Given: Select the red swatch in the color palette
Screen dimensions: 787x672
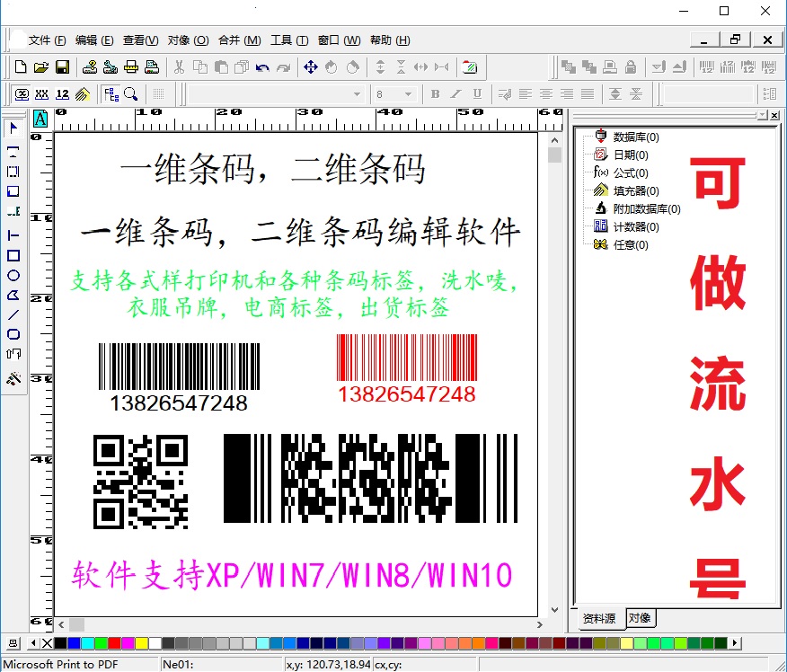Looking at the screenshot, I should (x=113, y=643).
